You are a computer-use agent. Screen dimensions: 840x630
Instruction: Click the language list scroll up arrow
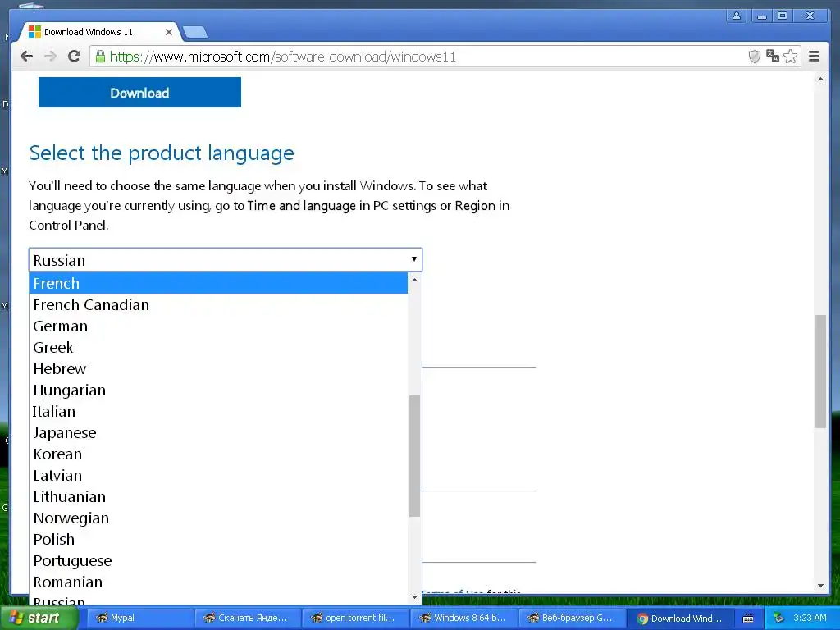414,281
